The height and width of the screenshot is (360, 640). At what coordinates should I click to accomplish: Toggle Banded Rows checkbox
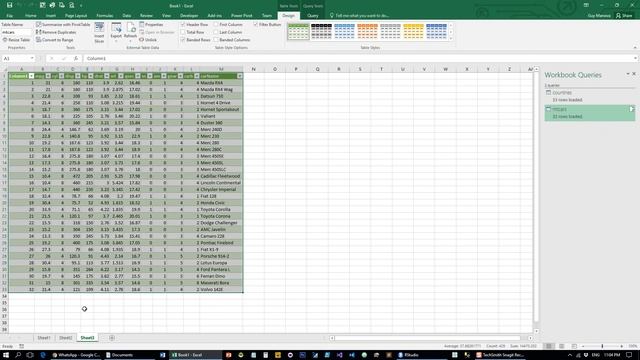pyautogui.click(x=183, y=40)
